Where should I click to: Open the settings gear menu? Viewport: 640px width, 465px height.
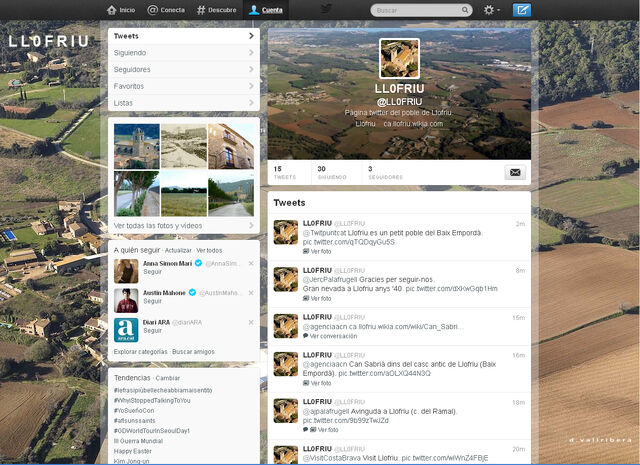[x=491, y=10]
